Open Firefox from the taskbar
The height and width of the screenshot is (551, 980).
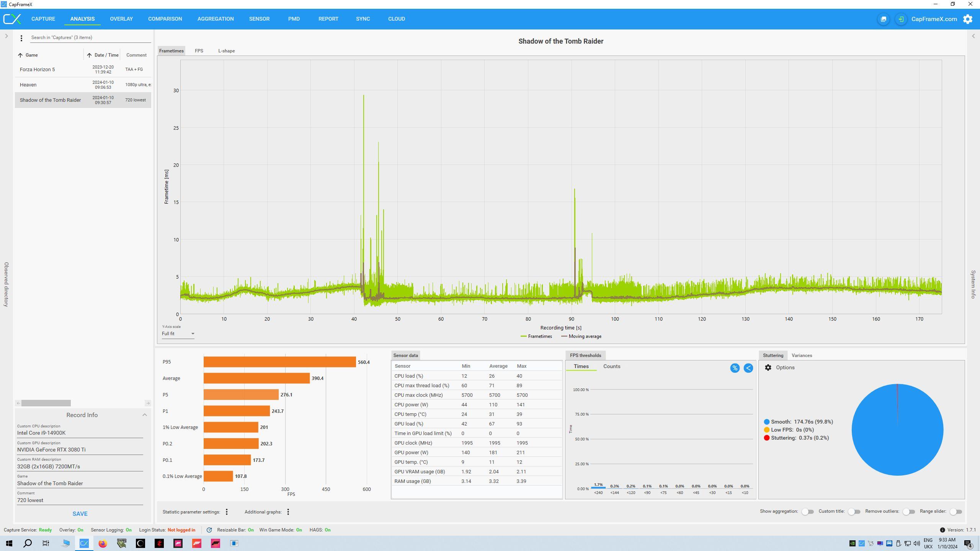pyautogui.click(x=103, y=543)
